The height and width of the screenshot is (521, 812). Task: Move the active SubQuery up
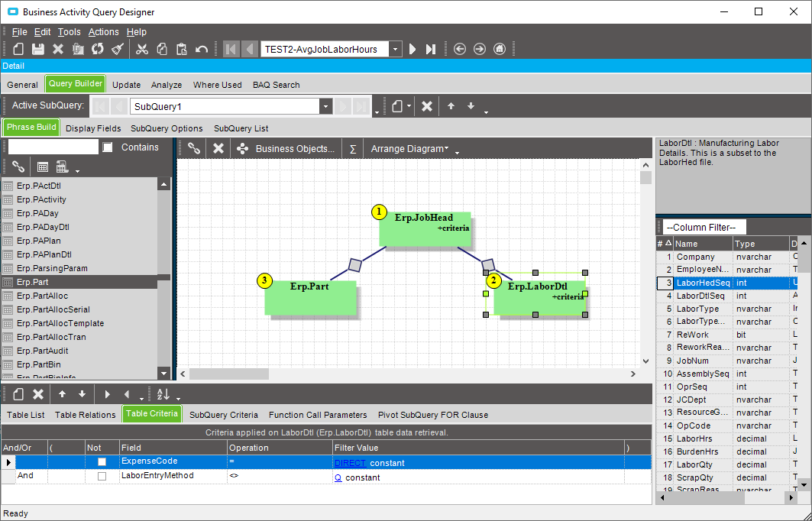point(451,106)
